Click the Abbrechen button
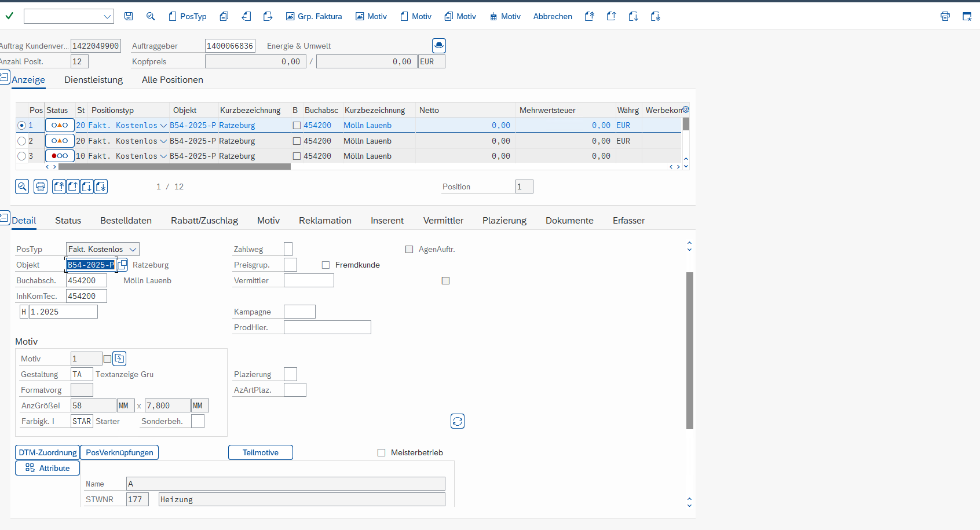This screenshot has height=530, width=980. pyautogui.click(x=553, y=16)
